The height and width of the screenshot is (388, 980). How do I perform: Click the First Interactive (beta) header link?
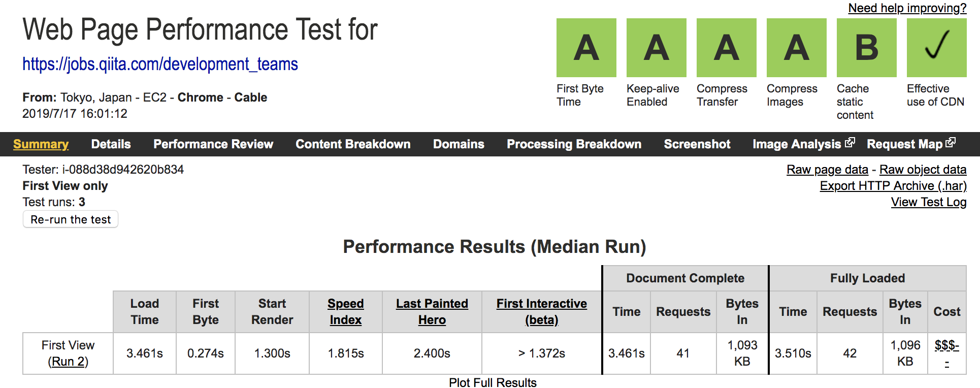(541, 312)
